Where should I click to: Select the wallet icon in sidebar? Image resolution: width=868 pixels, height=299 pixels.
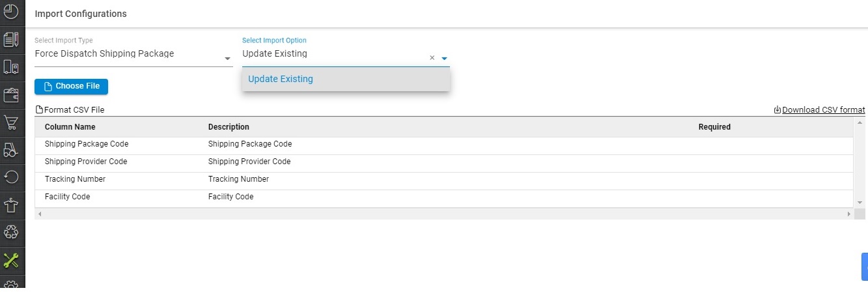[x=11, y=95]
